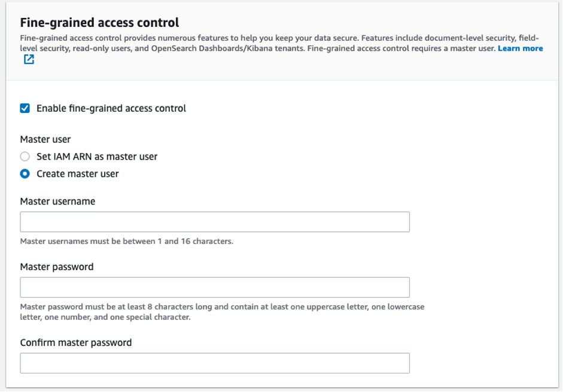Click the "Enable fine-grained access control" label text
Image resolution: width=563 pixels, height=392 pixels.
coord(111,108)
